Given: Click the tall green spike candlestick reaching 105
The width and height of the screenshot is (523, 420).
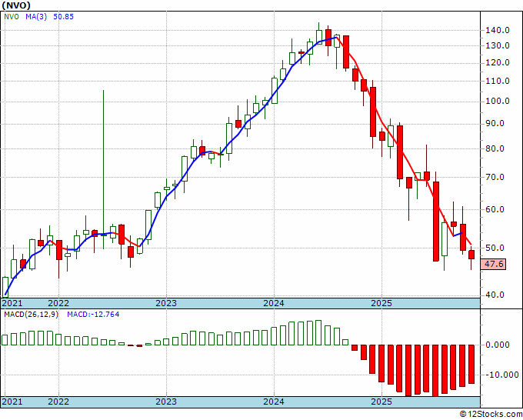Looking at the screenshot, I should (103, 169).
